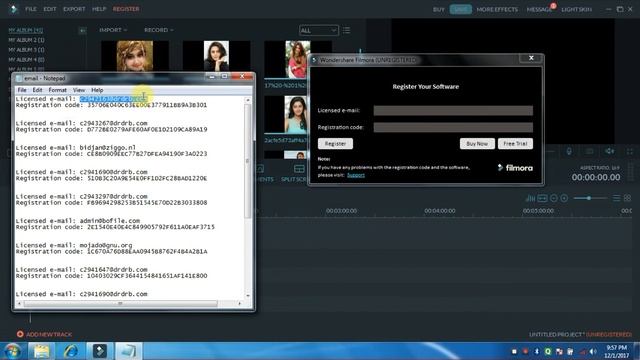This screenshot has width=640, height=360.
Task: Click the zoom-to-fit timeline icon
Action: (542, 198)
